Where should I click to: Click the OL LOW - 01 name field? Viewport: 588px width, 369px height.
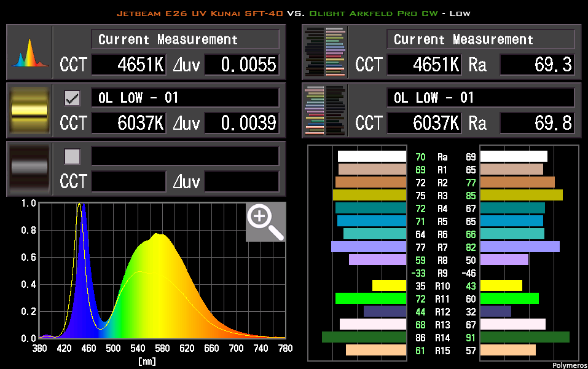coord(186,97)
